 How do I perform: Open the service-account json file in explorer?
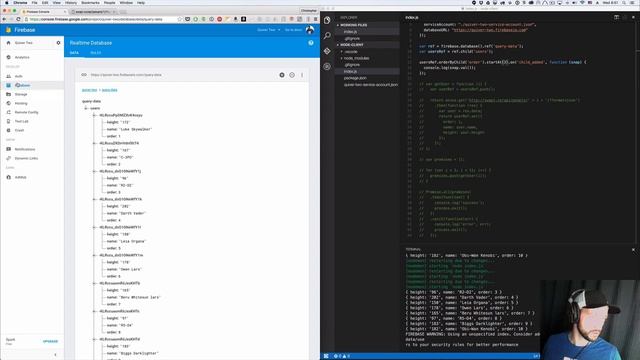pyautogui.click(x=371, y=85)
